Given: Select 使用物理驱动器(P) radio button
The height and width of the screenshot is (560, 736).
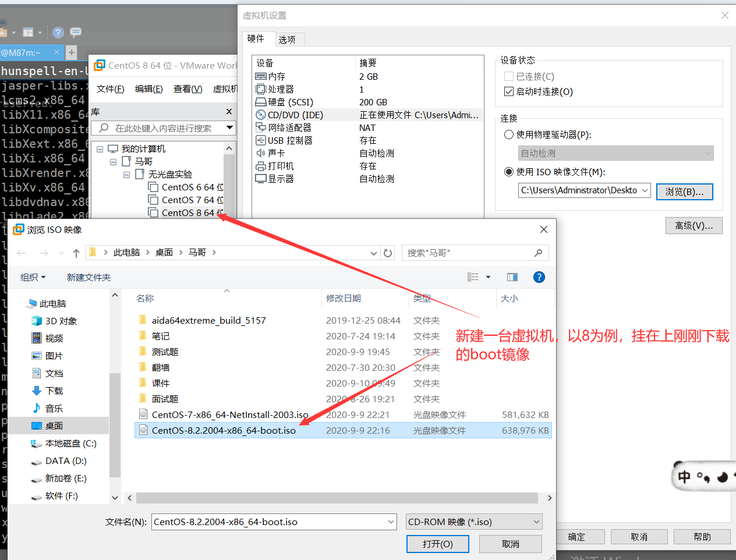Looking at the screenshot, I should point(509,134).
